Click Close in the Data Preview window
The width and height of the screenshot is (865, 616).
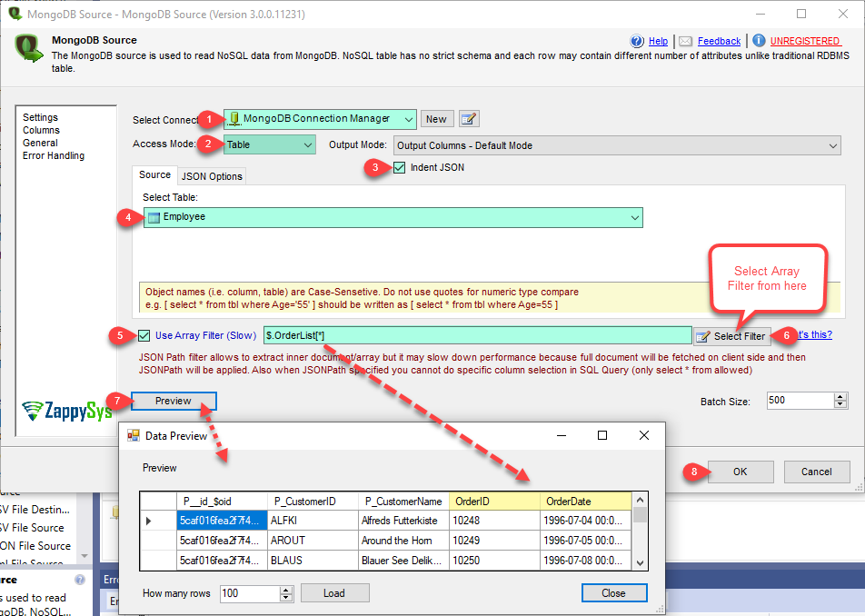(x=614, y=593)
